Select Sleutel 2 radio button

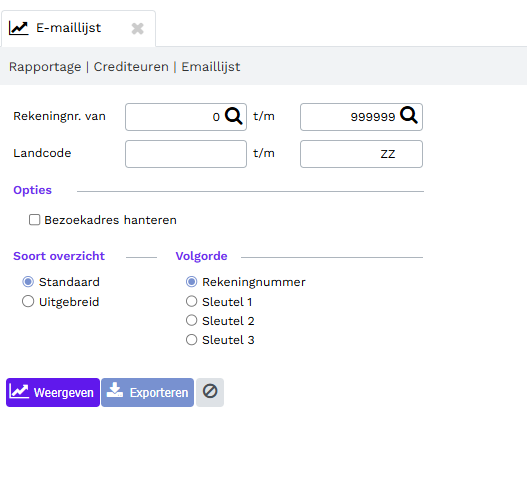click(192, 320)
